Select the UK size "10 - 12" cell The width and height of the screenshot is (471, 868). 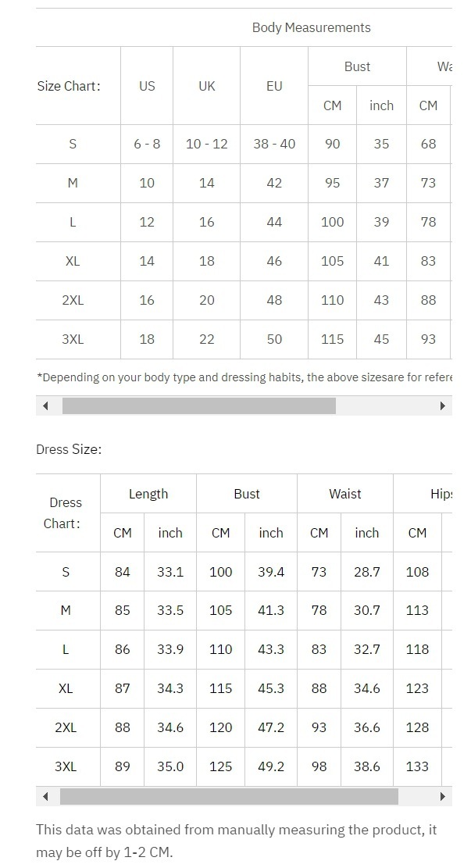(x=206, y=144)
